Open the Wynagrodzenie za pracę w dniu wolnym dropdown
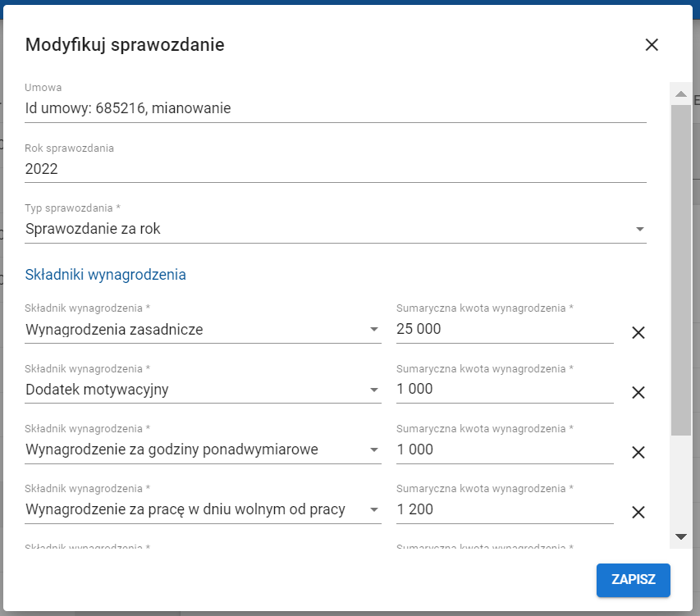Viewport: 700px width, 616px height. coord(374,509)
